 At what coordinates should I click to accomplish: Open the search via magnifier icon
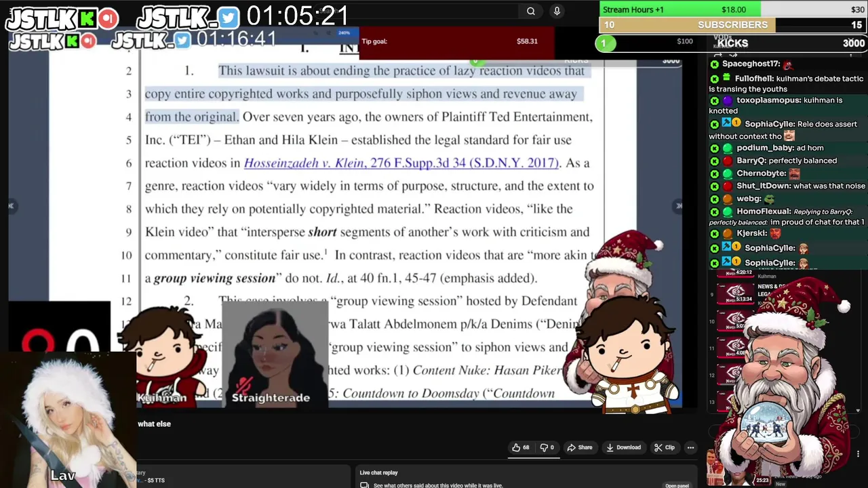click(531, 11)
